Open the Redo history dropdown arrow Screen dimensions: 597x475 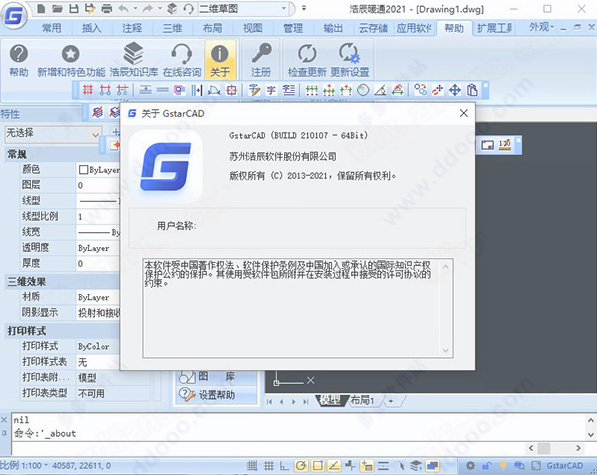point(160,8)
